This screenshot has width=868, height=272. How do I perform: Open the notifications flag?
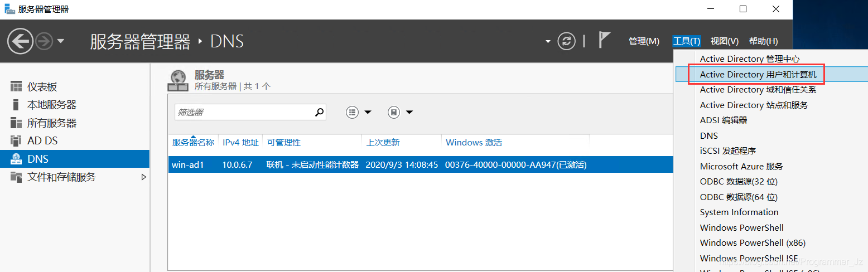click(x=605, y=40)
